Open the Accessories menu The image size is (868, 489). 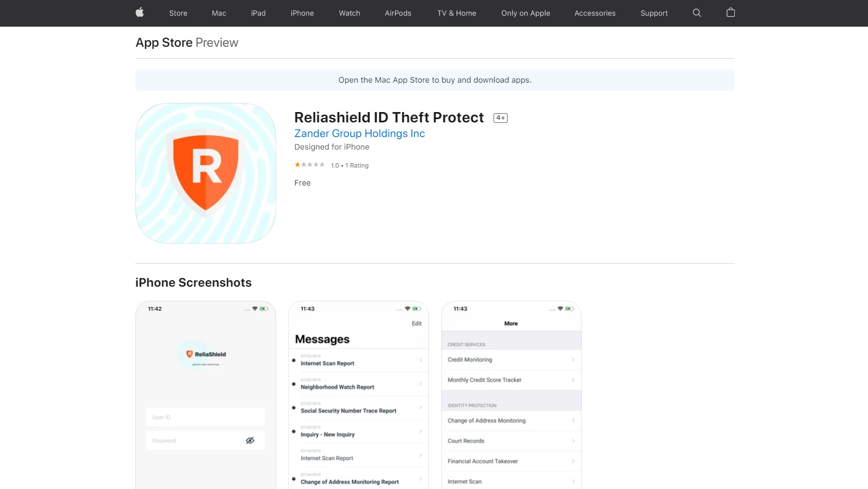[x=595, y=13]
